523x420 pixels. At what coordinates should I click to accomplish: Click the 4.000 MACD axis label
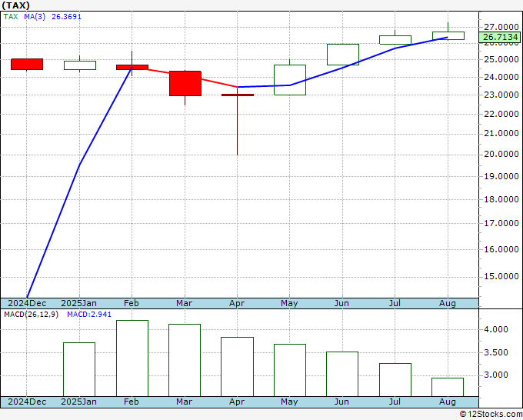[x=496, y=329]
